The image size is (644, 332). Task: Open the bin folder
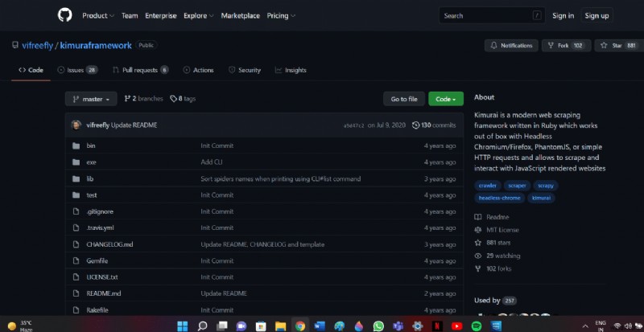91,146
